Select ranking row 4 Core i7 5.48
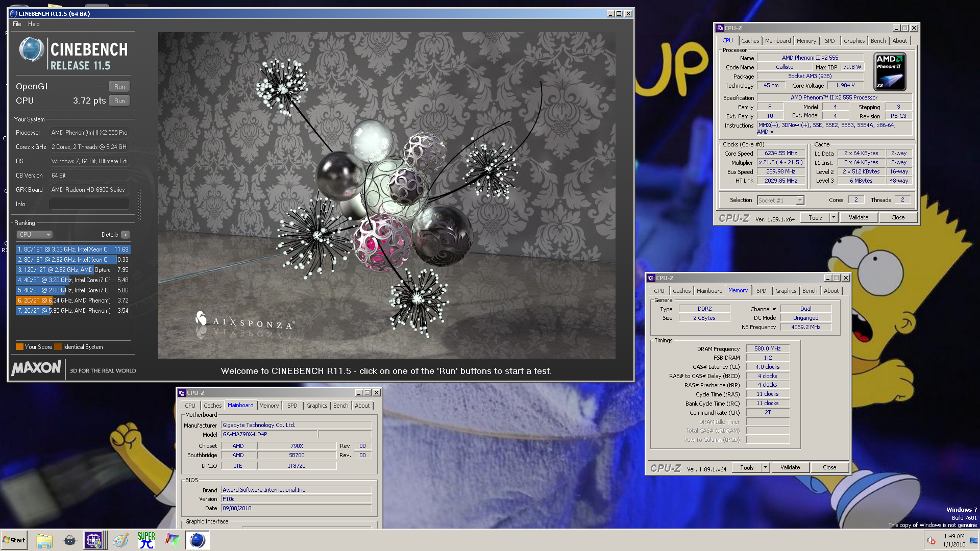Viewport: 980px width, 551px height. click(x=73, y=280)
